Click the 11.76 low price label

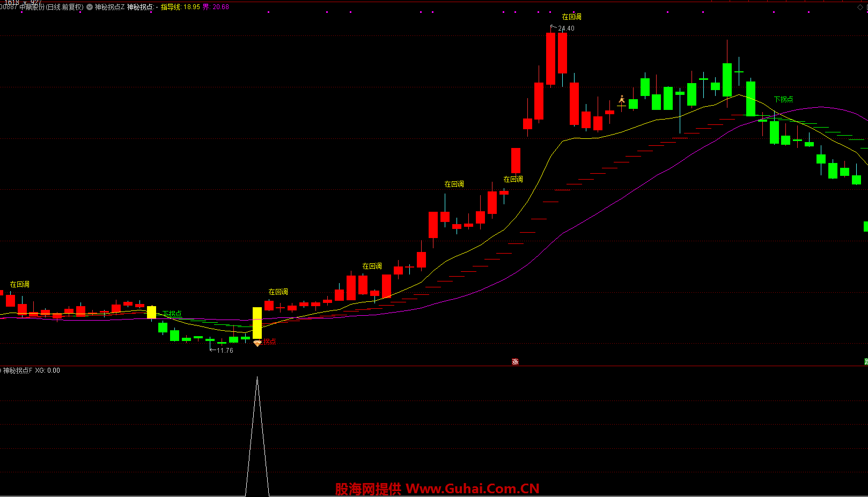(225, 351)
